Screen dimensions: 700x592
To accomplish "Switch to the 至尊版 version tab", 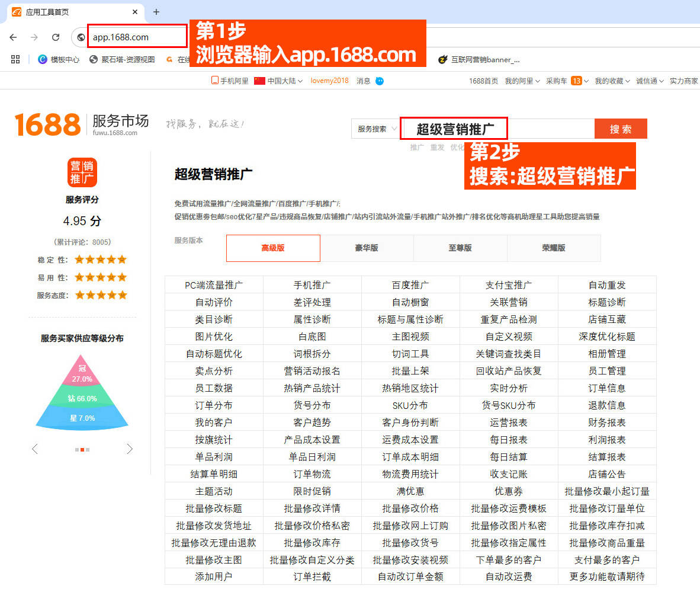I will 460,248.
